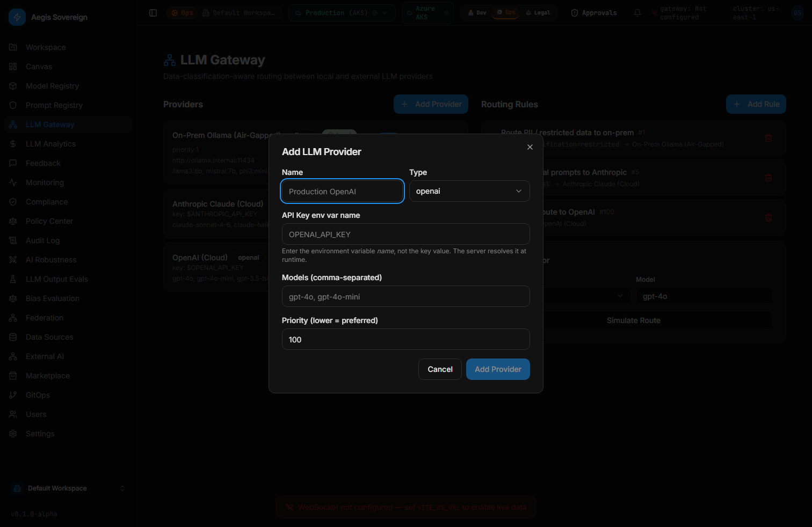Screen dimensions: 812x527
Task: Click the LLM Analytics dollar icon
Action: [x=13, y=144]
